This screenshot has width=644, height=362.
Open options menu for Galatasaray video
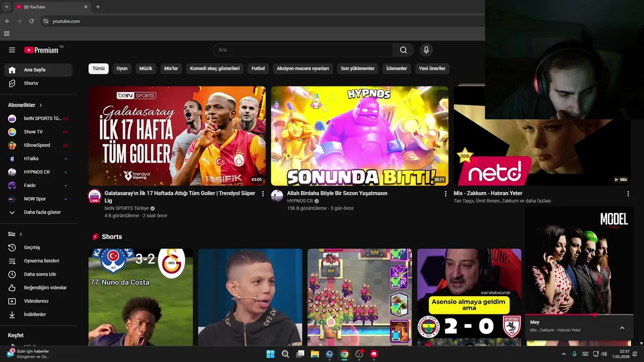(x=263, y=194)
